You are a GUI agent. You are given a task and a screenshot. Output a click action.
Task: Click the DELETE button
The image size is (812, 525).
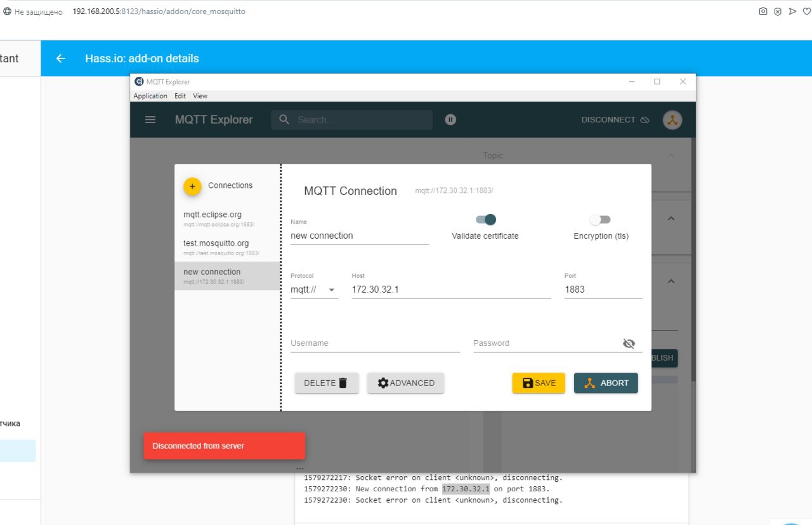(x=327, y=383)
